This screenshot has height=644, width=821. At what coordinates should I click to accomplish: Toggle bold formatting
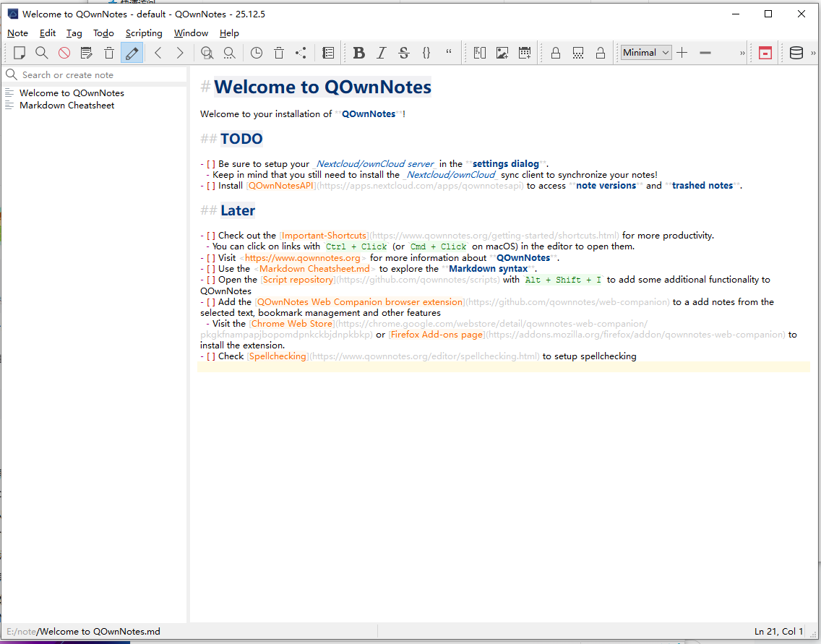tap(359, 53)
